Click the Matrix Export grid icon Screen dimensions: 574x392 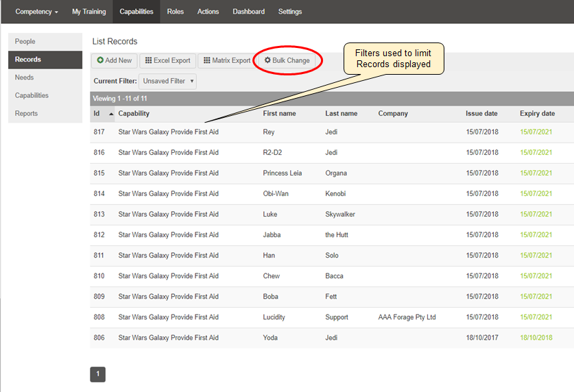[x=206, y=61]
